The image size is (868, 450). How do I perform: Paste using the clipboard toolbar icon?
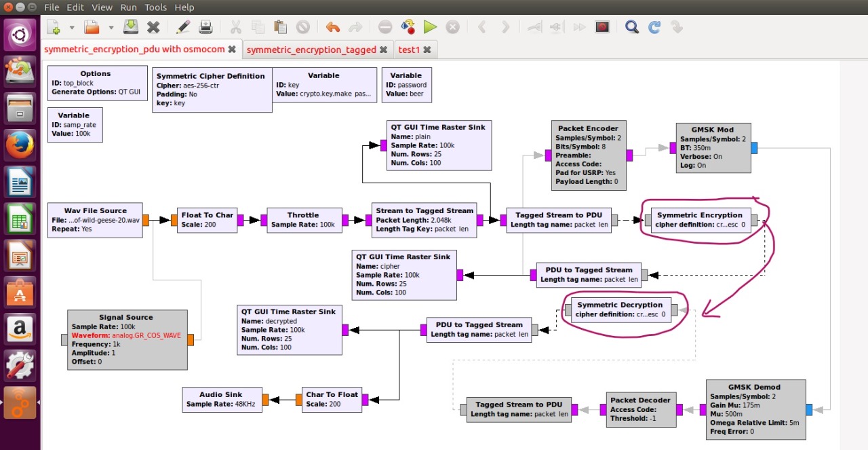(x=280, y=27)
